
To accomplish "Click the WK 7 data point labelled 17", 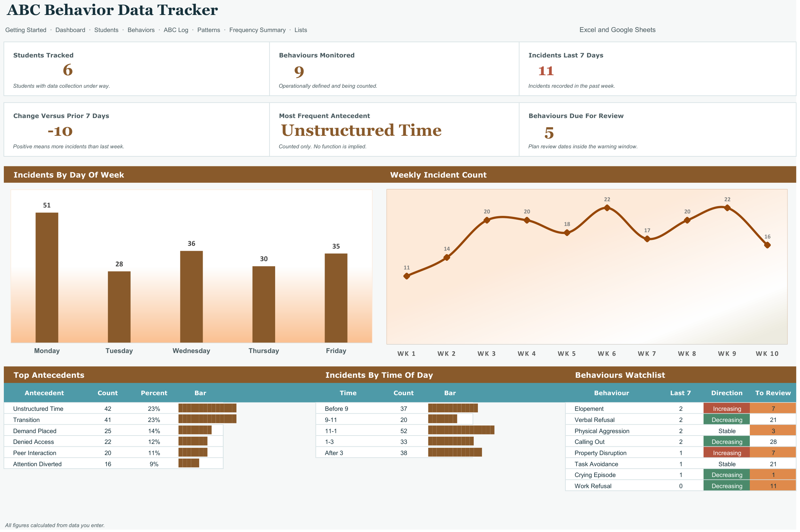I will coord(647,239).
